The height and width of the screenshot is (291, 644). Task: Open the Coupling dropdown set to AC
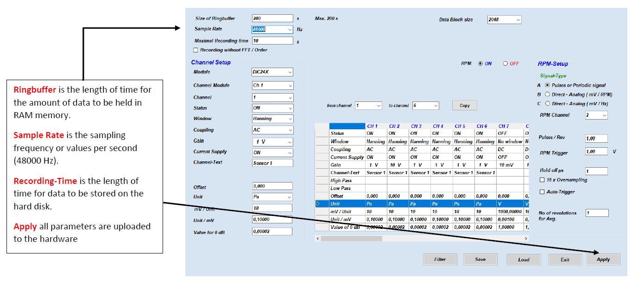point(290,130)
